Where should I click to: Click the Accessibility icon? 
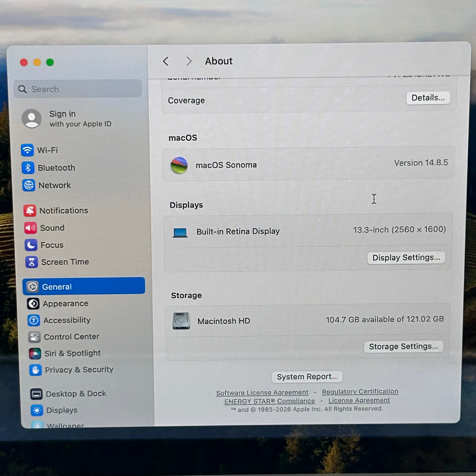34,320
